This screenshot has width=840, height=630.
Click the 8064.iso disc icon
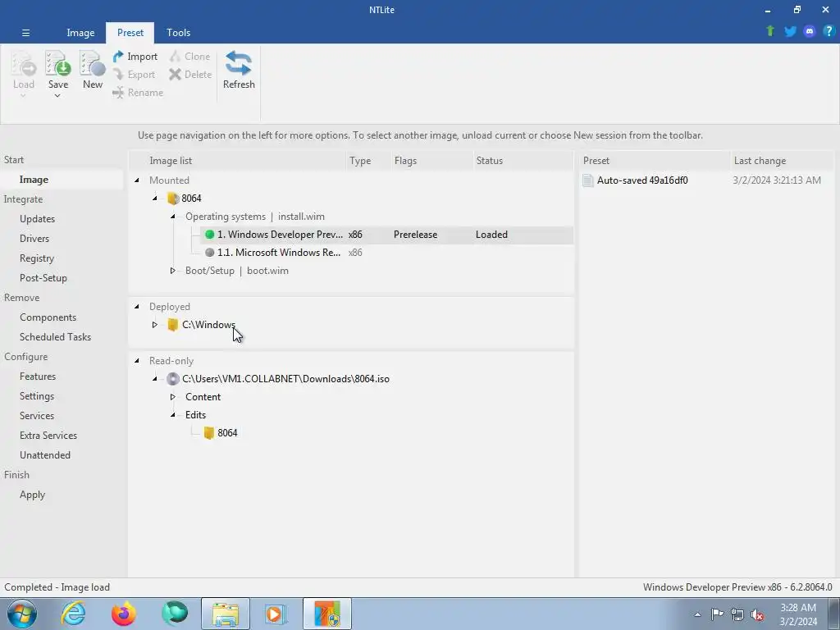(172, 379)
